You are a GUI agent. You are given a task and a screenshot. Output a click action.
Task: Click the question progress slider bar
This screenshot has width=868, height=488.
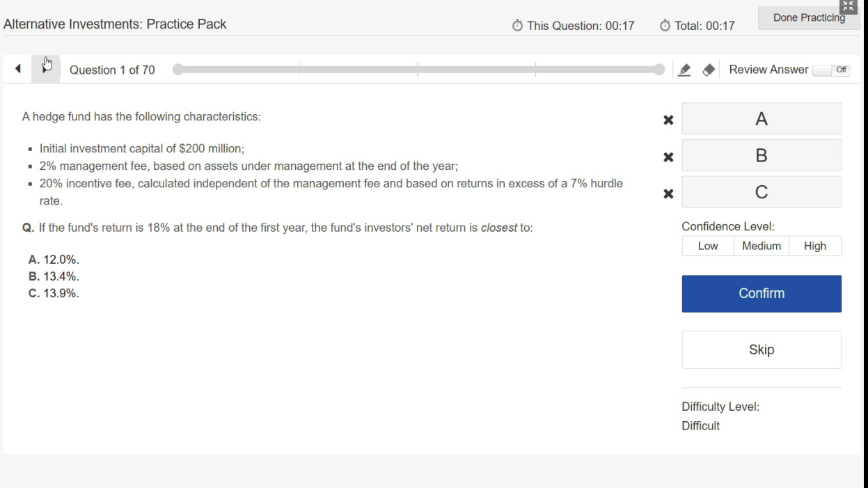coord(418,70)
